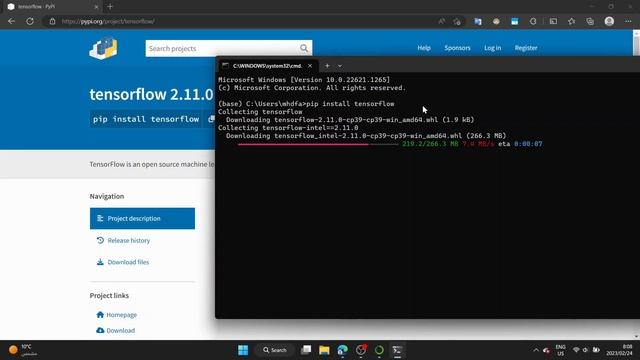Click the terminal download progress bar
The width and height of the screenshot is (640, 360).
(318, 144)
